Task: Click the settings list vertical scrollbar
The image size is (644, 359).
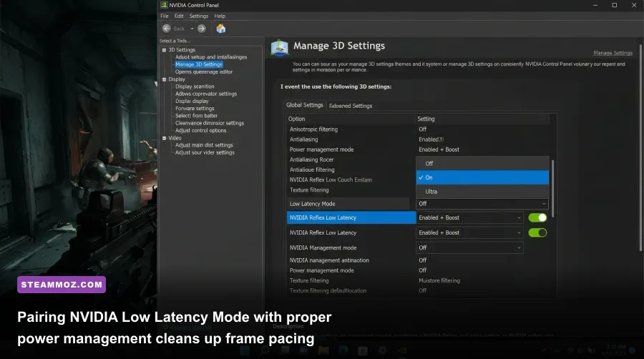Action: (553, 188)
